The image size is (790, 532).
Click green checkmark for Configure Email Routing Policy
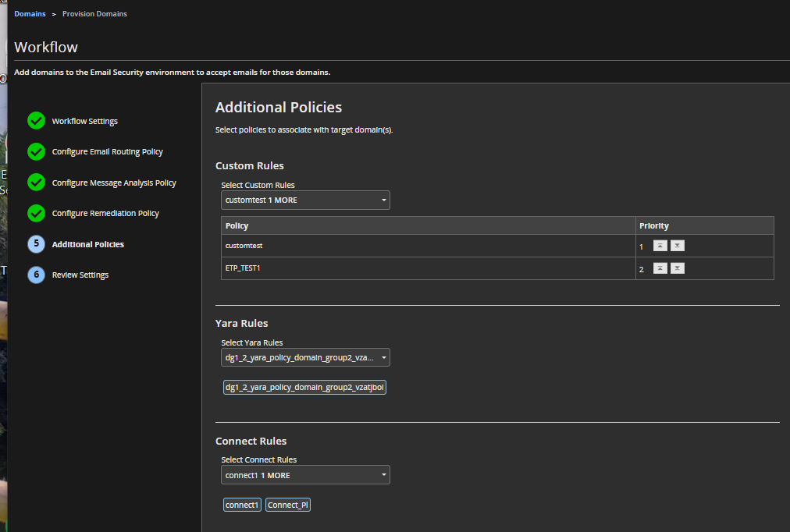(x=36, y=151)
